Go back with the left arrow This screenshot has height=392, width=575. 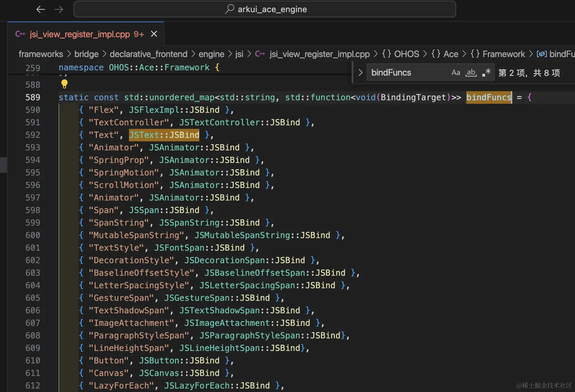click(x=41, y=9)
